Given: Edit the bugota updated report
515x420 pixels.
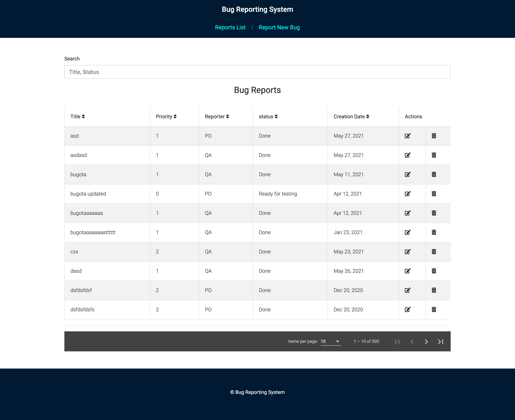Looking at the screenshot, I should (408, 194).
